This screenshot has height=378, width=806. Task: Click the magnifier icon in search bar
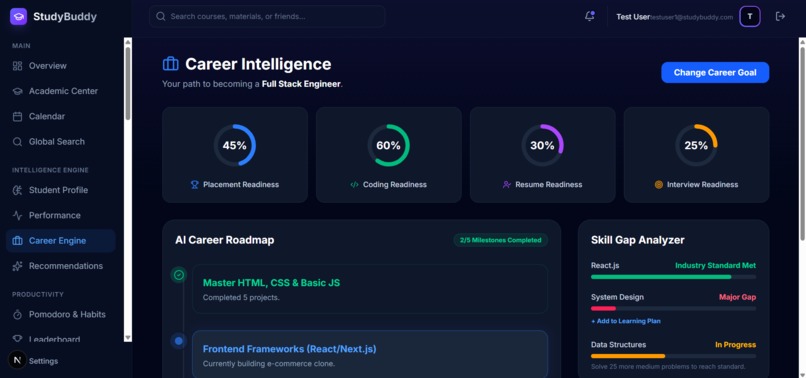click(x=161, y=16)
